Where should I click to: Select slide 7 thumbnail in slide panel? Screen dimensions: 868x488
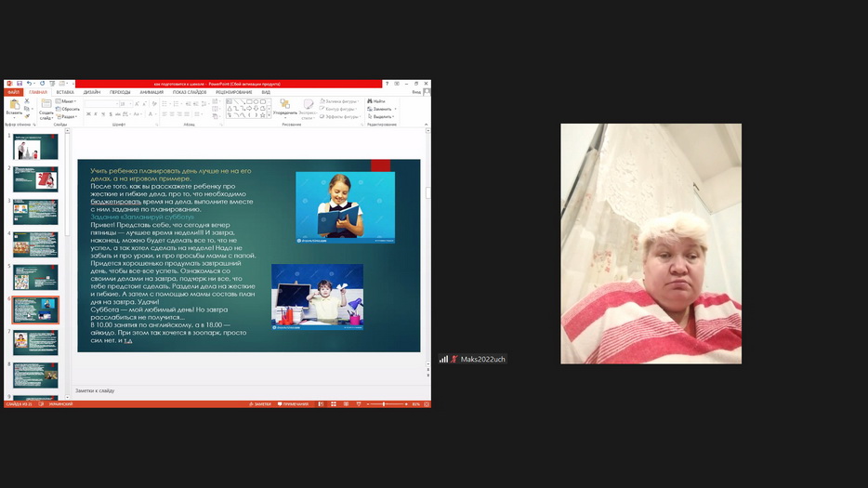coord(35,342)
